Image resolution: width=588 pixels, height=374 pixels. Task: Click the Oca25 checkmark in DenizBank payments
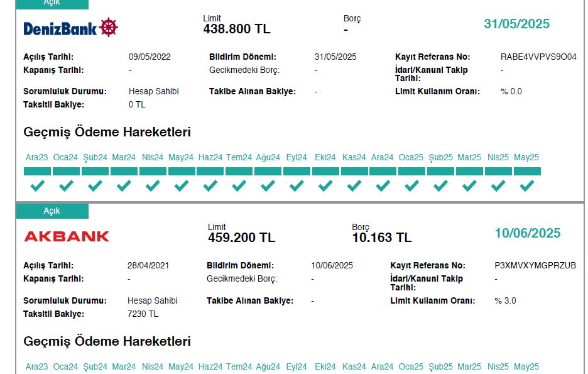pos(411,185)
